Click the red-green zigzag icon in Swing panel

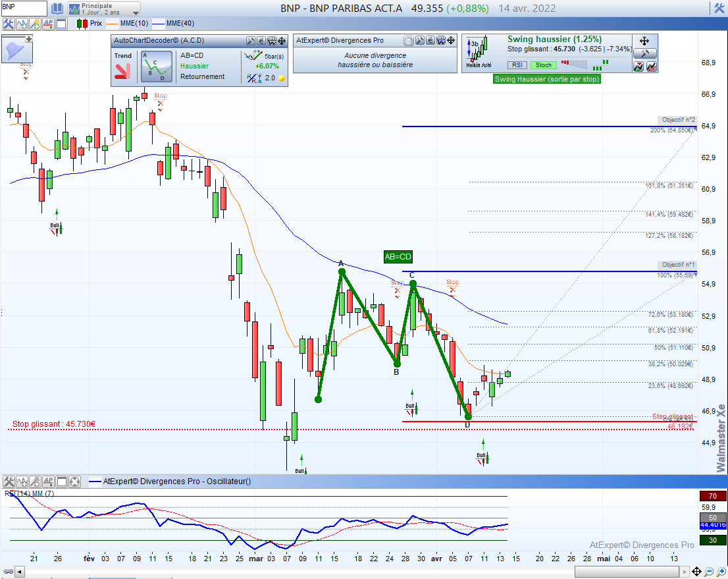click(638, 67)
